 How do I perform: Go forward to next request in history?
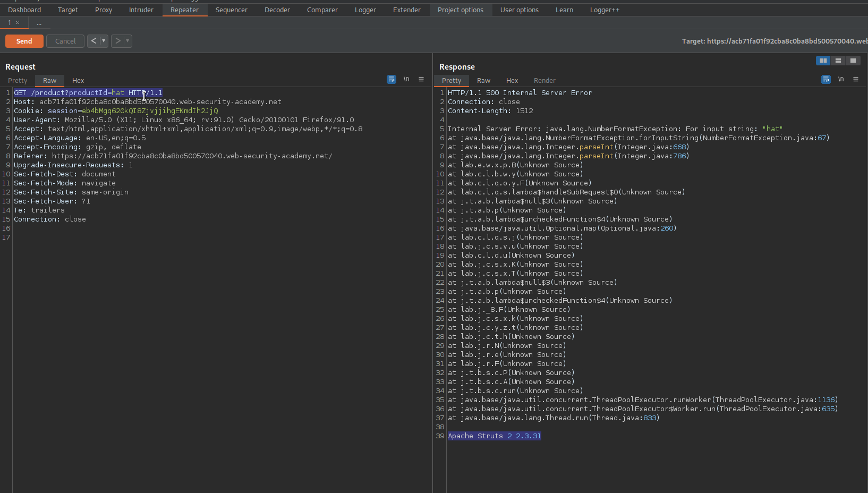pos(117,41)
